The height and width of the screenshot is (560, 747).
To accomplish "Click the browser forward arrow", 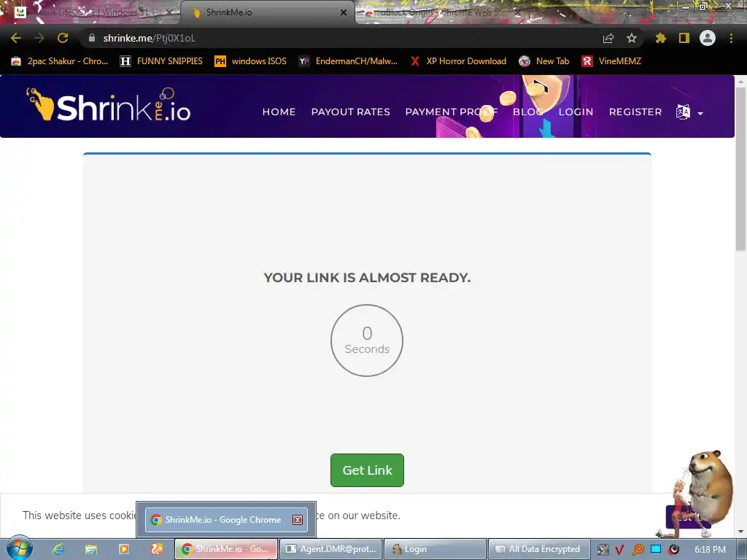I will [39, 38].
